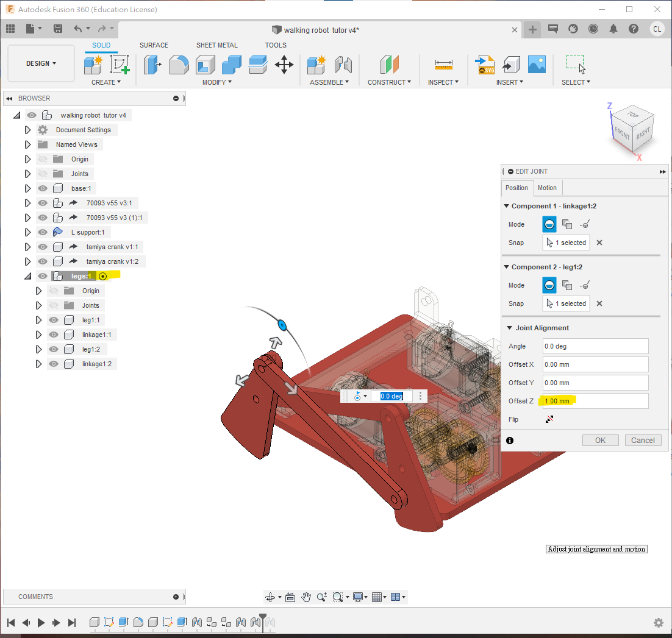Switch to the Motion tab

[x=547, y=188]
